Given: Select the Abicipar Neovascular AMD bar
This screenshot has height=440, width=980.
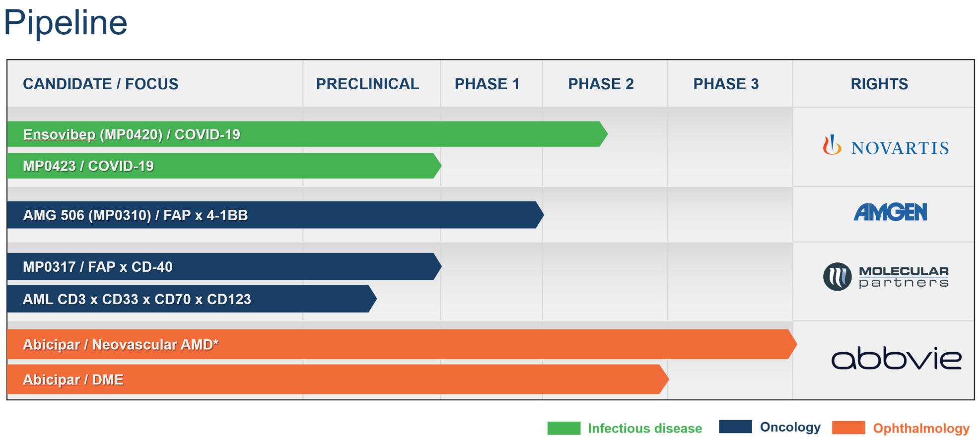Looking at the screenshot, I should coord(397,344).
